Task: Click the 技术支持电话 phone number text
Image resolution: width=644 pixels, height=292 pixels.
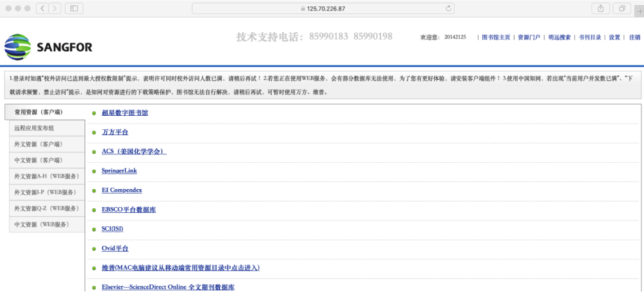Action: (x=314, y=37)
